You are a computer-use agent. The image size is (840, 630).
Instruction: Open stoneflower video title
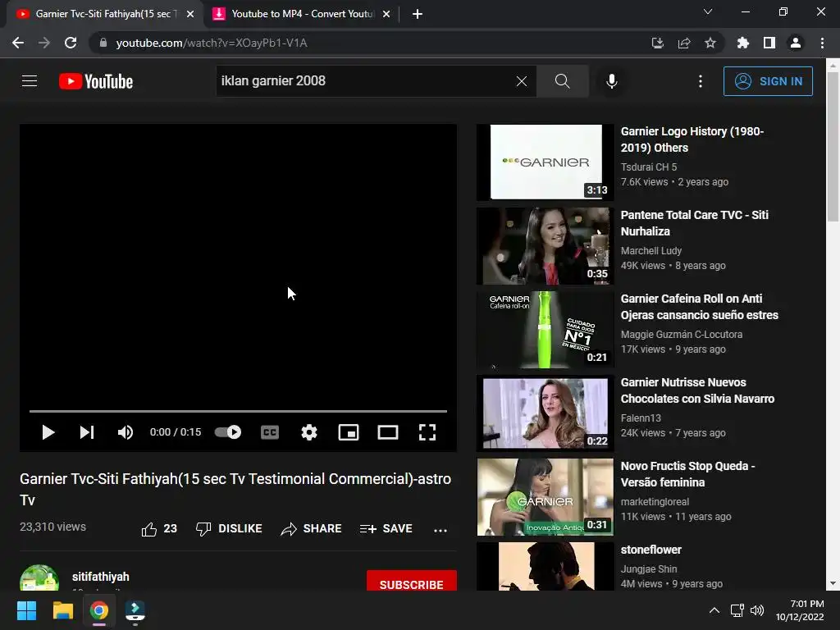(651, 550)
